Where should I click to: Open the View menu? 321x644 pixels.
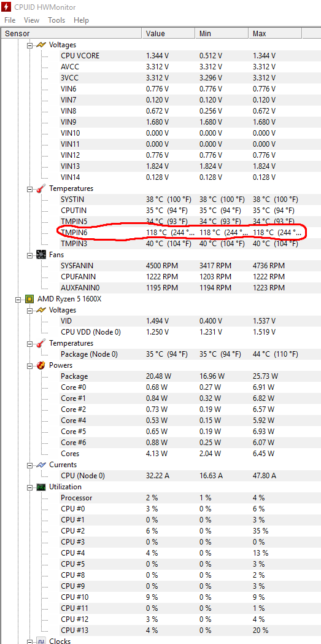31,20
